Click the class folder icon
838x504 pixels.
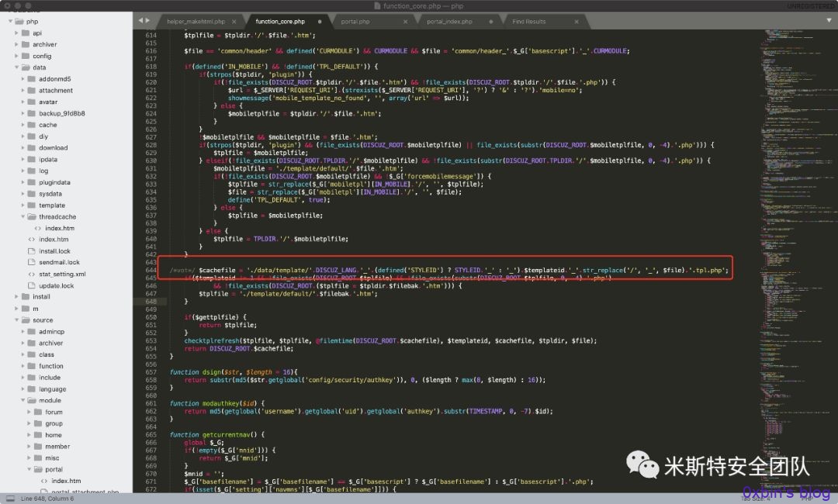[x=32, y=354]
